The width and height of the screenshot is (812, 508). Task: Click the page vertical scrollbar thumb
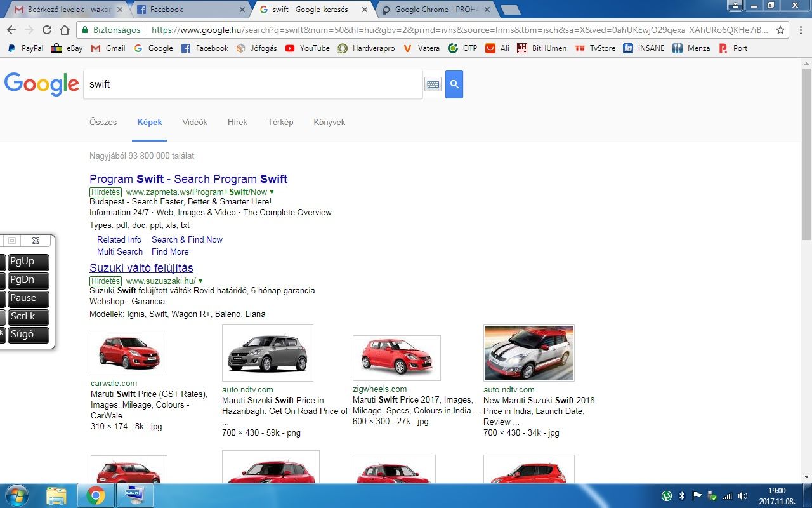[807, 154]
